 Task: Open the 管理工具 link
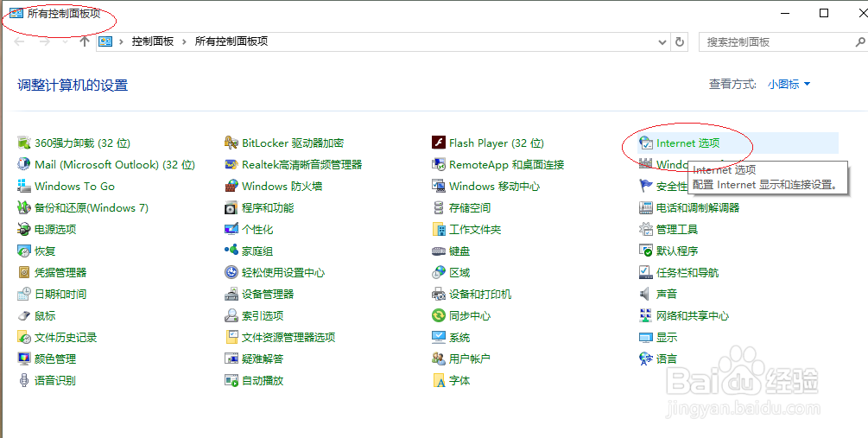pyautogui.click(x=677, y=229)
